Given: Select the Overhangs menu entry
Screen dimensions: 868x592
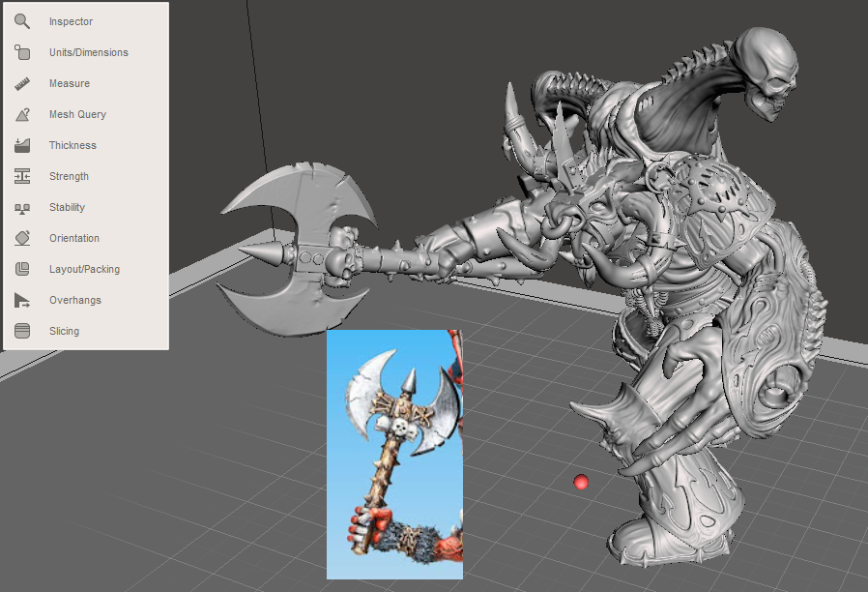Looking at the screenshot, I should point(75,300).
